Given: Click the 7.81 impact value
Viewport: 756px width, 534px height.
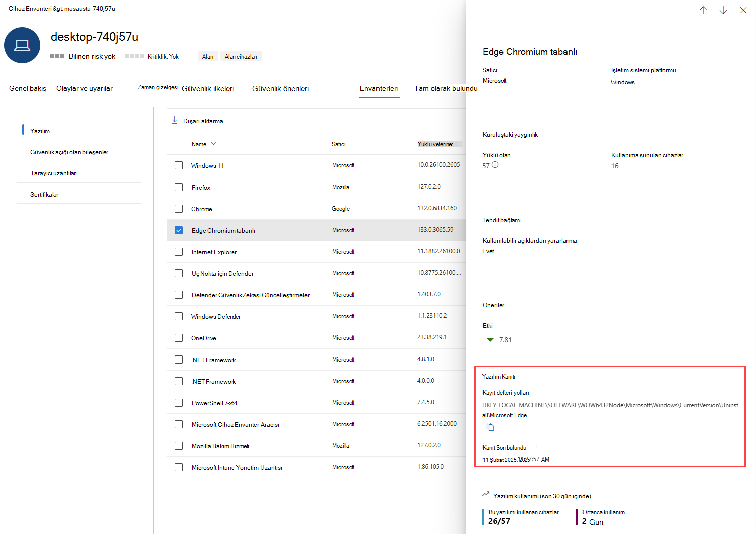Looking at the screenshot, I should [x=506, y=340].
